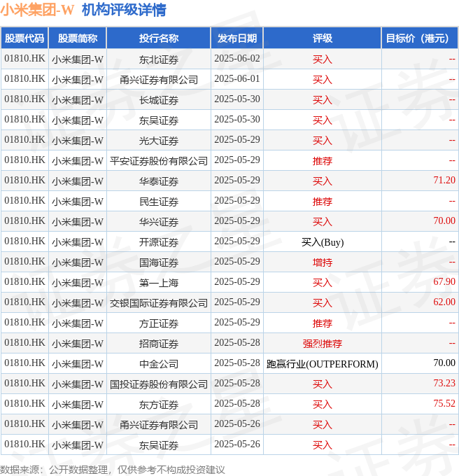
Task: Select the 民生证券 cell
Action: [159, 202]
